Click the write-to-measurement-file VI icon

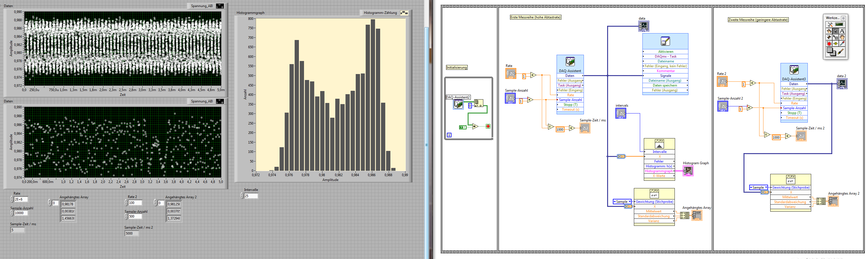665,41
